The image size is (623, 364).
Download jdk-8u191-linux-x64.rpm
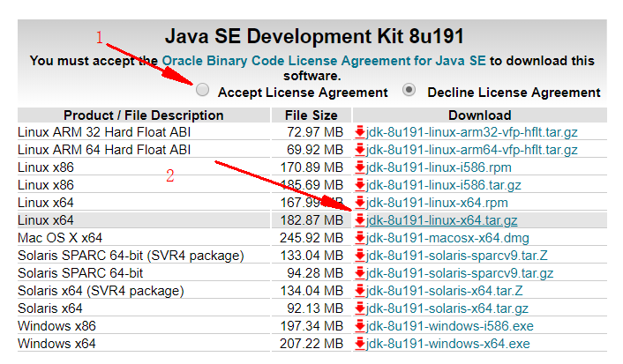(x=437, y=203)
